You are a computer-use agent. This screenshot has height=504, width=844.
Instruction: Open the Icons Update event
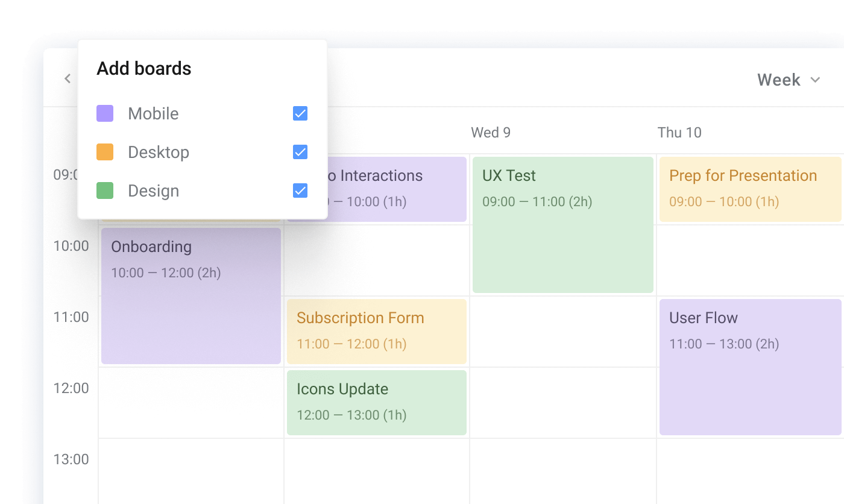[377, 402]
